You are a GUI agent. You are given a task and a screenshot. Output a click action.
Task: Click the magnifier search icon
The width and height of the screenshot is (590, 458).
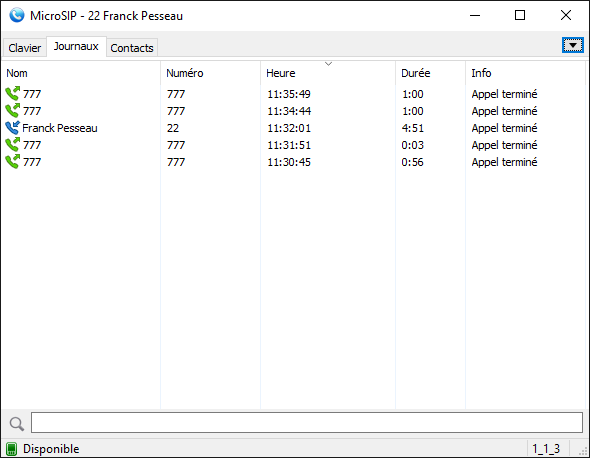pyautogui.click(x=17, y=424)
